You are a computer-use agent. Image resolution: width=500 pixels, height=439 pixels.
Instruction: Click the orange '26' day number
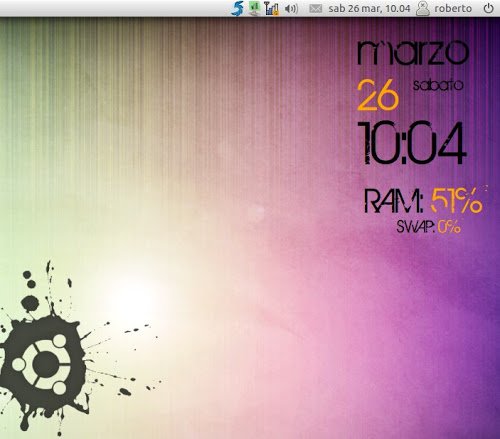pos(378,96)
